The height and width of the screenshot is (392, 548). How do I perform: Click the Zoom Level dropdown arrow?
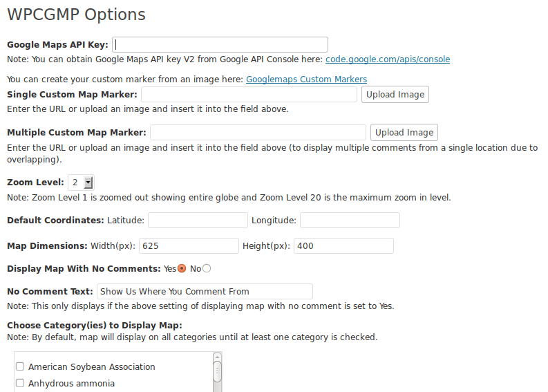[x=88, y=183]
